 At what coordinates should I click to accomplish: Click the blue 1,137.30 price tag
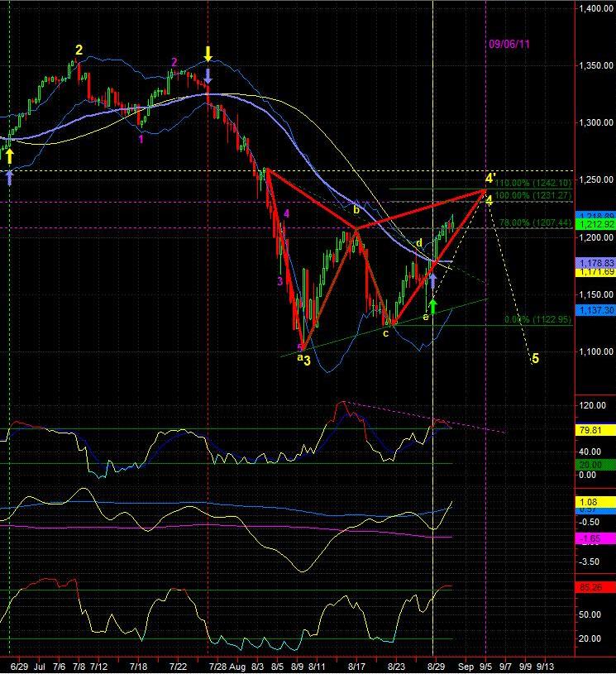[597, 309]
